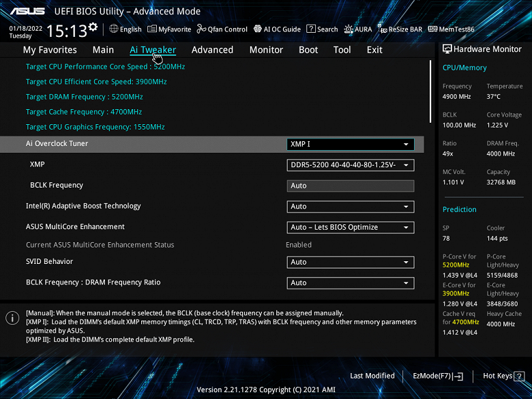Click the MyFavorite list icon
The height and width of the screenshot is (399, 532).
pos(151,29)
